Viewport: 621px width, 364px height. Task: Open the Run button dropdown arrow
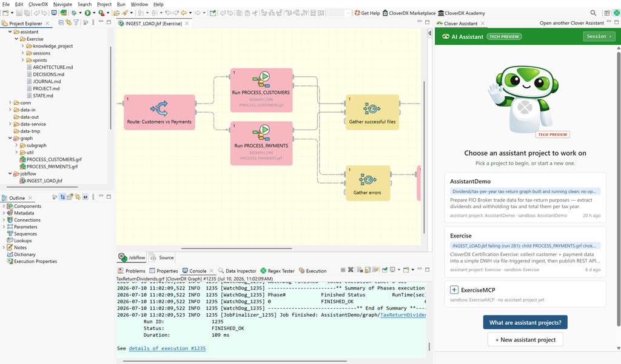(x=94, y=13)
